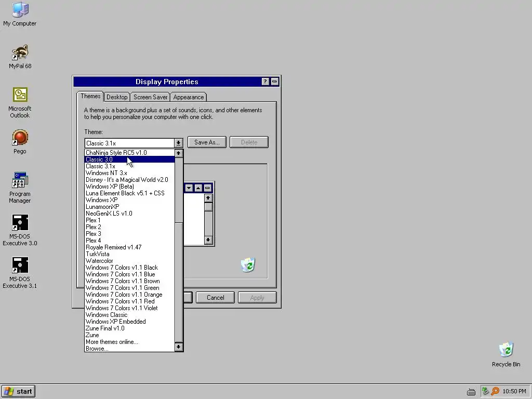This screenshot has width=532, height=399.
Task: Click the greyed-out Delete button
Action: (x=249, y=142)
